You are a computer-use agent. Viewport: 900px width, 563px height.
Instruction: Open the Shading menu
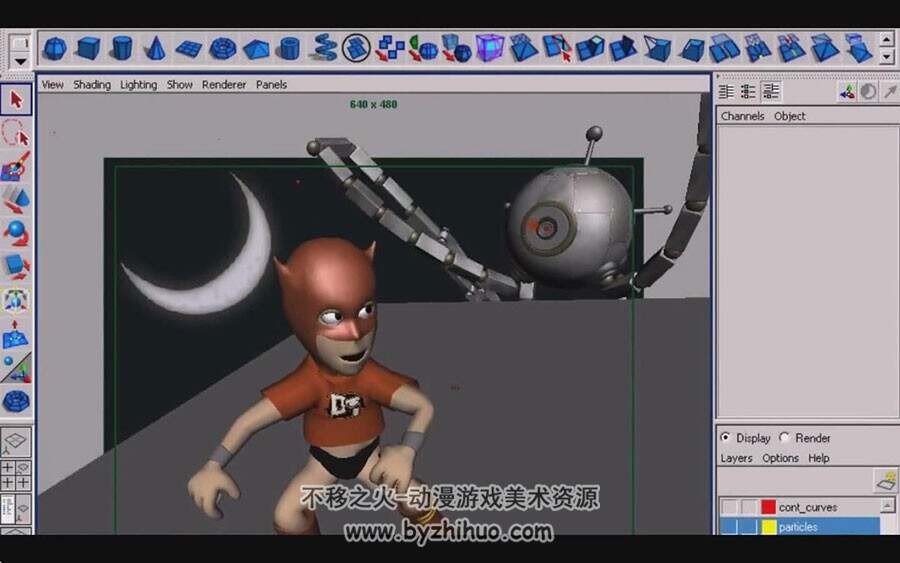point(92,84)
